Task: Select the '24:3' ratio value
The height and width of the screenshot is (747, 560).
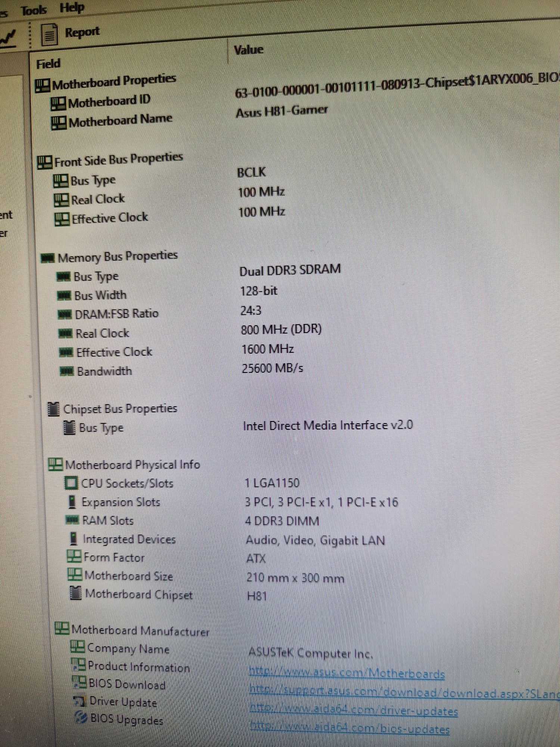Action: tap(251, 311)
